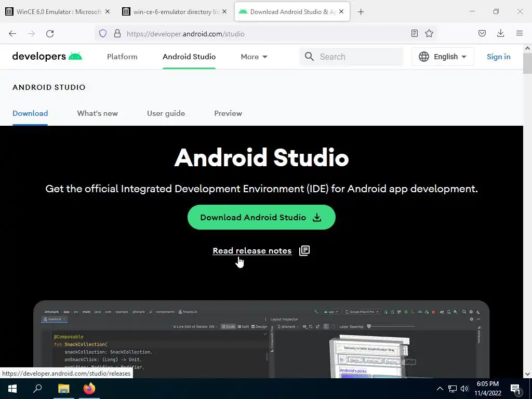This screenshot has width=532, height=399.
Task: Click the Download Android Studio button
Action: pyautogui.click(x=261, y=217)
